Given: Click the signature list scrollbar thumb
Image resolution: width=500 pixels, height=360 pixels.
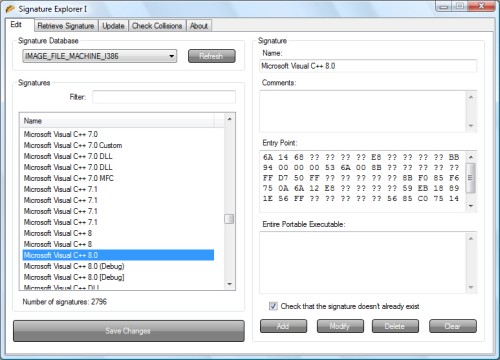Looking at the screenshot, I should [x=229, y=219].
